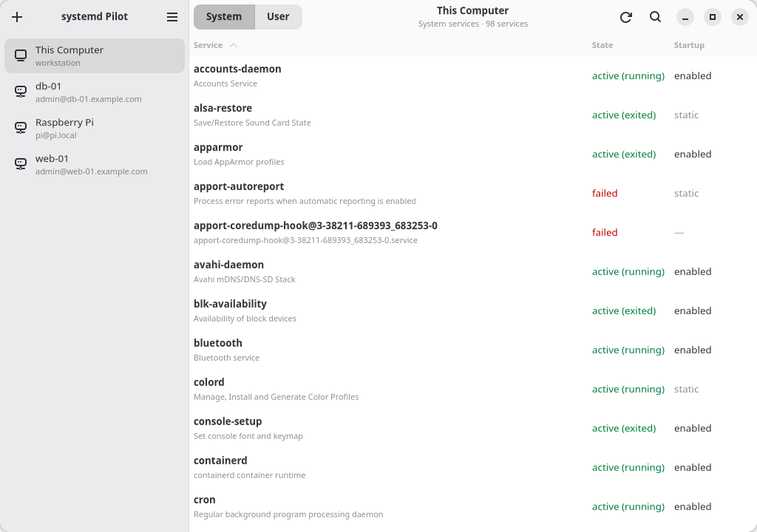
Task: Click active (exited) state of apparmor
Action: (x=624, y=154)
